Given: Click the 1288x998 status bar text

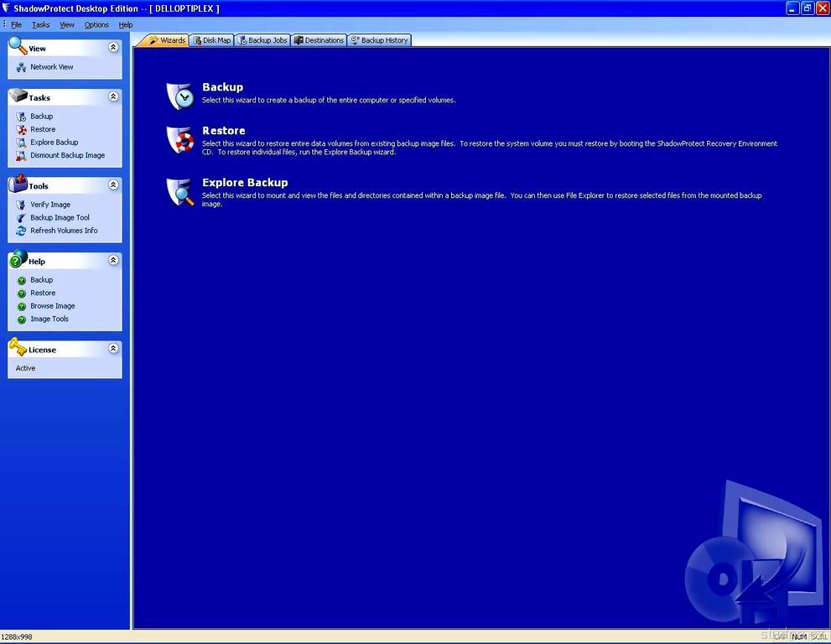Looking at the screenshot, I should (17, 637).
